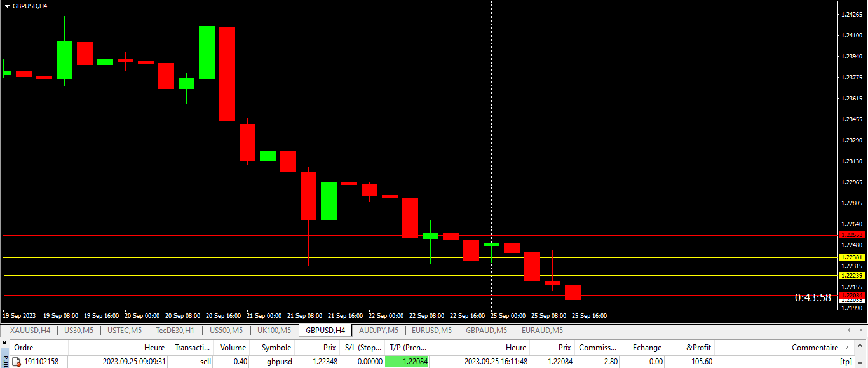Click the chart tabs scroll-right arrow
868x368 pixels.
click(861, 331)
